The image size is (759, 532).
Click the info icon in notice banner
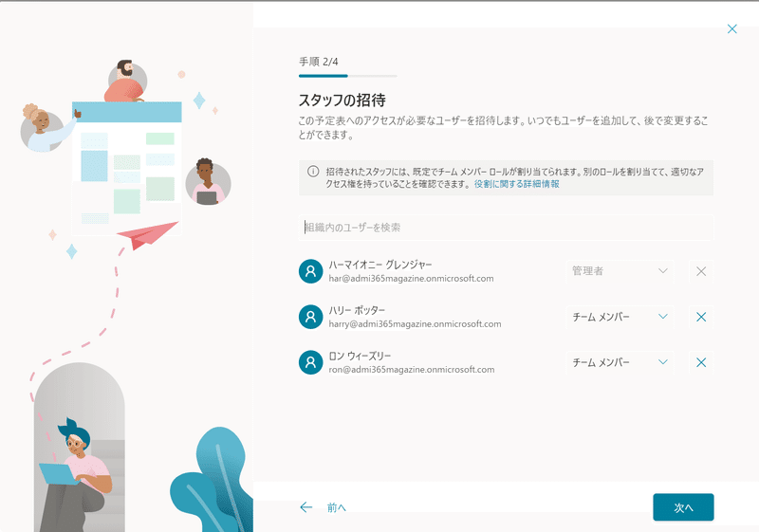313,172
